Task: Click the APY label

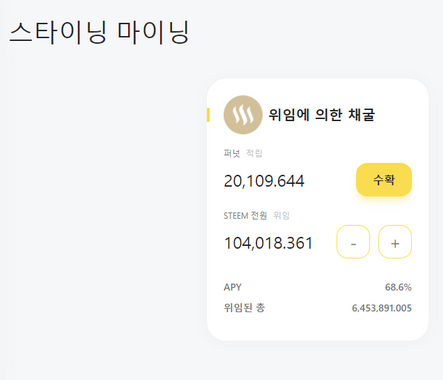Action: tap(232, 287)
